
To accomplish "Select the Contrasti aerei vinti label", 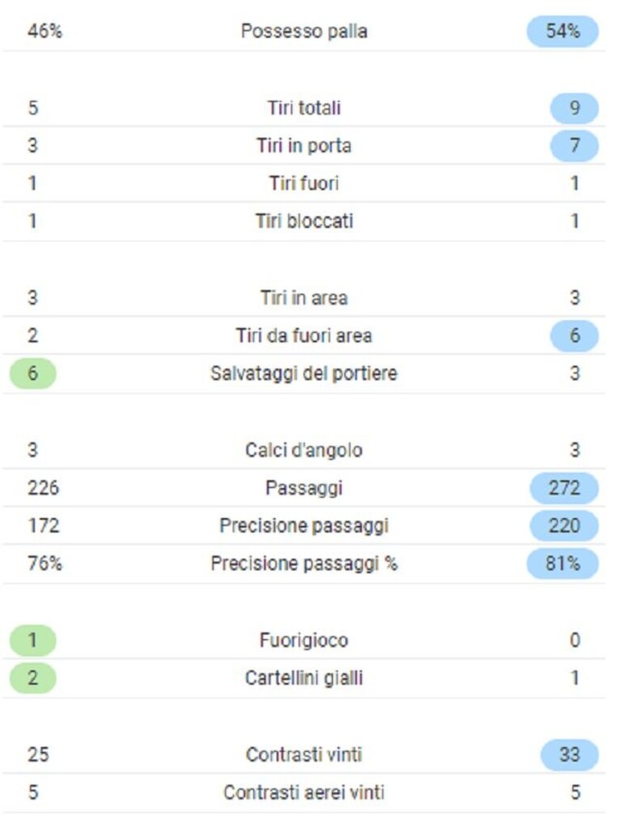I will 304,791.
